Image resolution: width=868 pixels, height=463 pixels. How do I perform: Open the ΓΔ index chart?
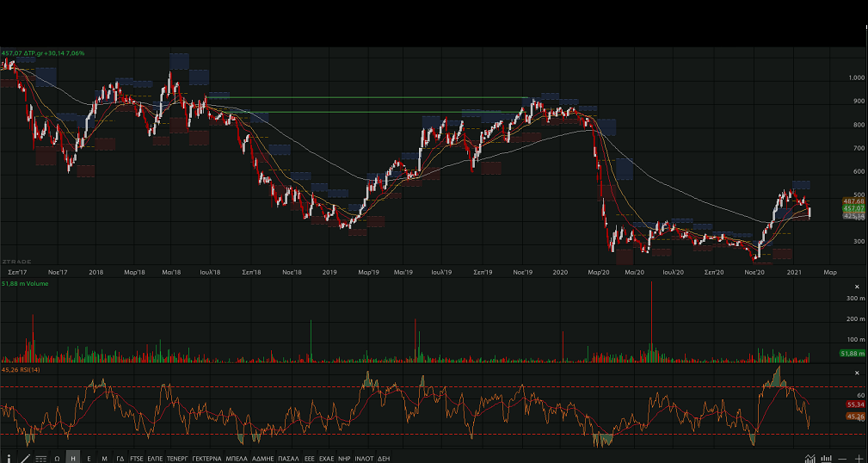(120, 459)
